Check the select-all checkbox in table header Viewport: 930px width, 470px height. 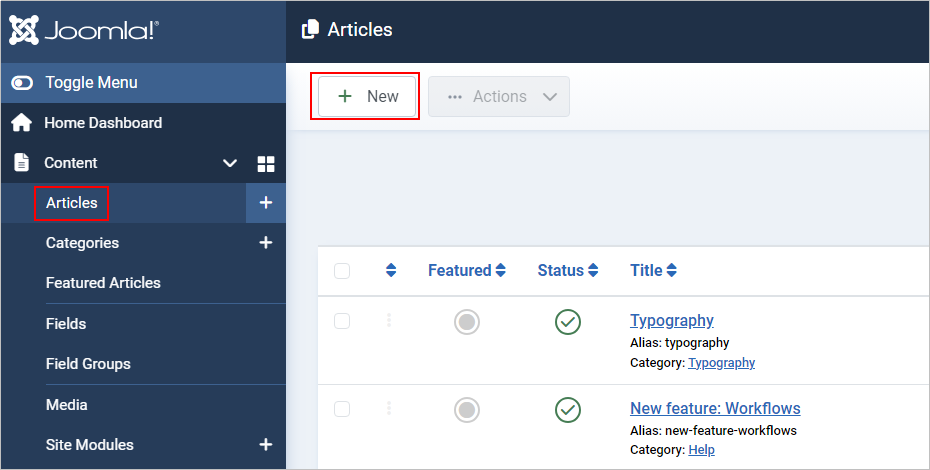(342, 271)
